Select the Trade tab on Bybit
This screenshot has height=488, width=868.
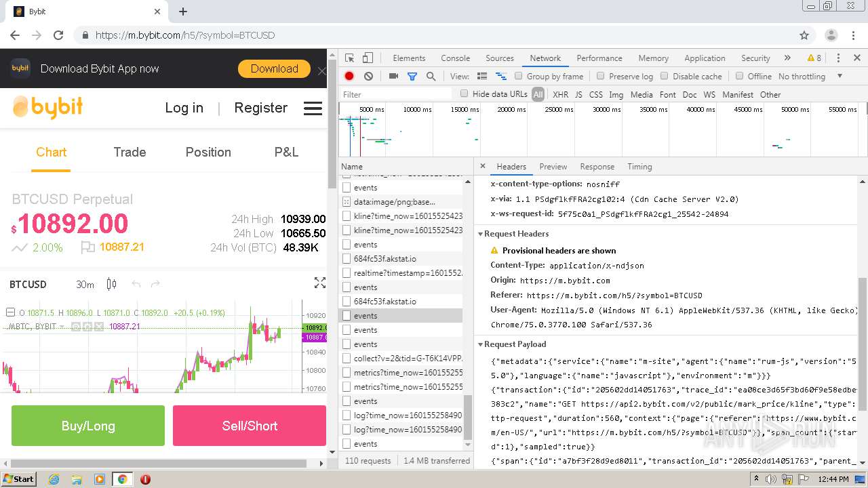(x=130, y=152)
